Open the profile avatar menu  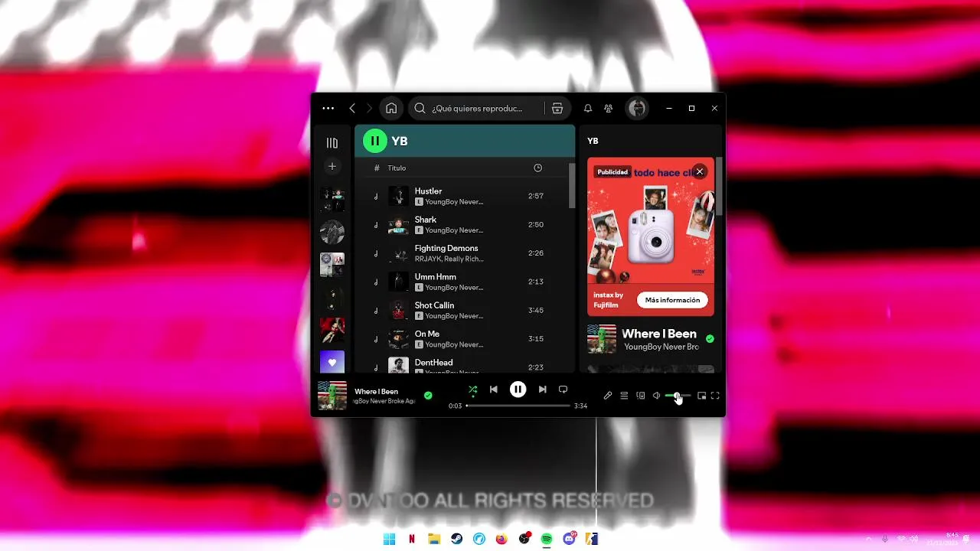[638, 109]
